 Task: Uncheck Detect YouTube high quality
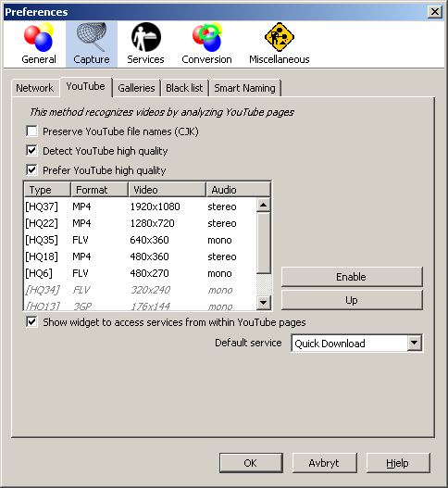coord(31,151)
